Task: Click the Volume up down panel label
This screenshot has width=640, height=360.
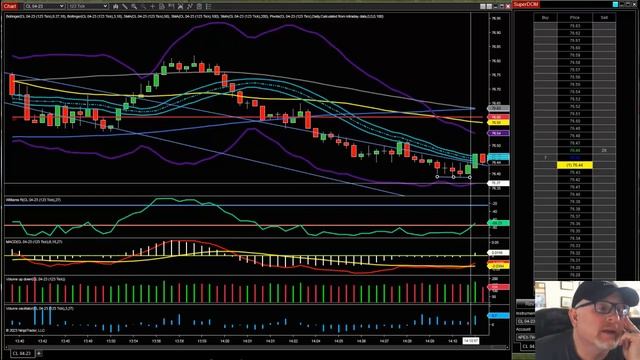Action: pos(36,279)
